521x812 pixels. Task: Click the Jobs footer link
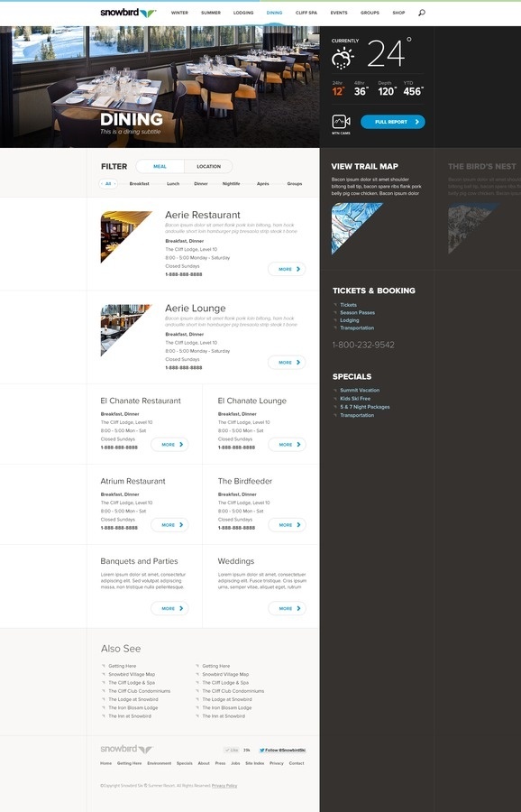pos(235,763)
